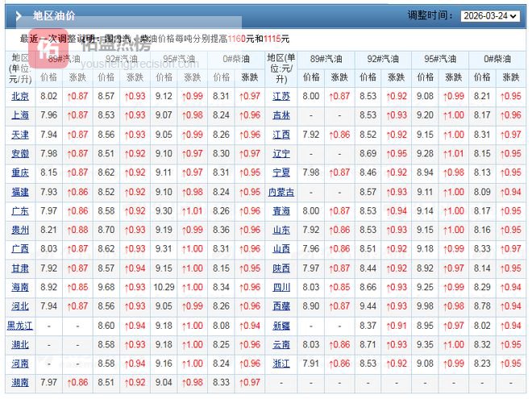Open the 上海 region link
The width and height of the screenshot is (532, 399).
[x=20, y=115]
